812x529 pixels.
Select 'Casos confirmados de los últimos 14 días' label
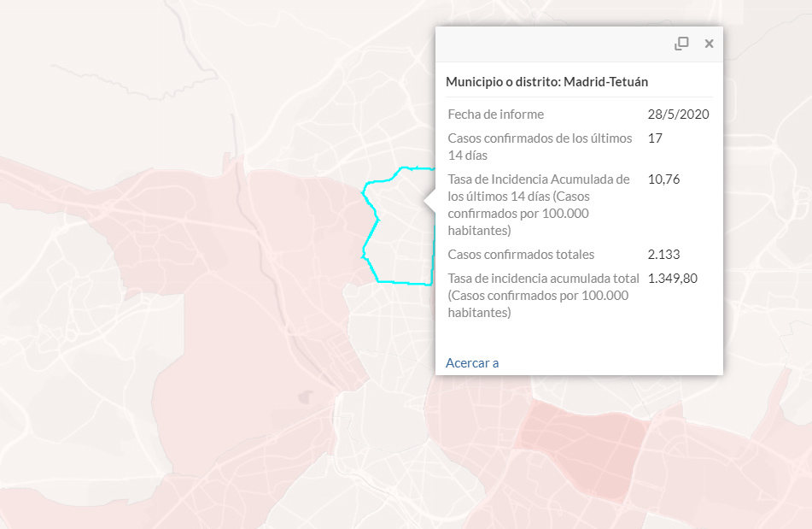pos(540,147)
